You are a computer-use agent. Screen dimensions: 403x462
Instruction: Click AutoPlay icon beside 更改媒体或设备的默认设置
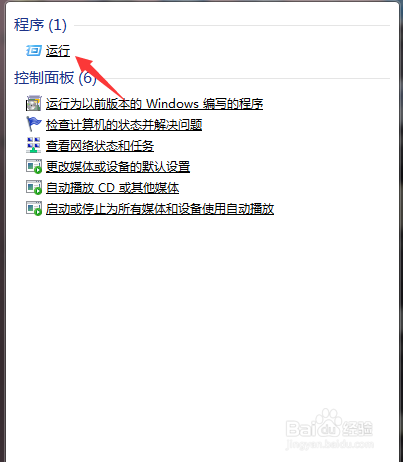click(x=34, y=166)
